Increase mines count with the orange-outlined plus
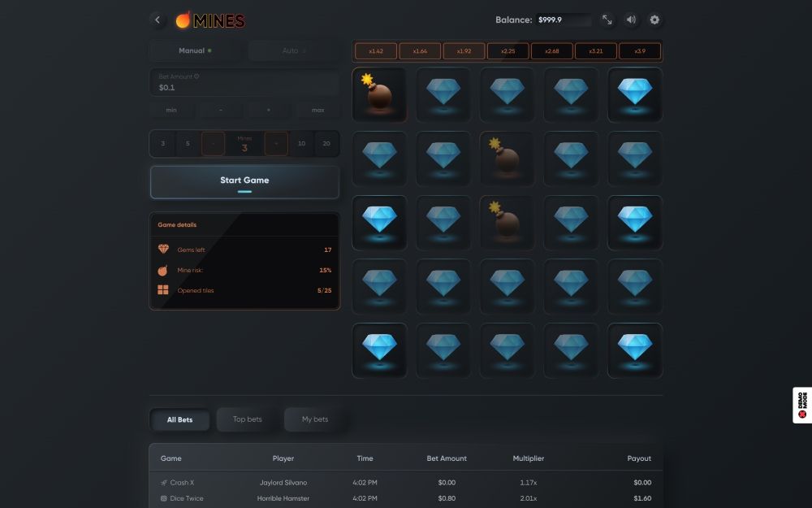The width and height of the screenshot is (812, 508). click(276, 144)
